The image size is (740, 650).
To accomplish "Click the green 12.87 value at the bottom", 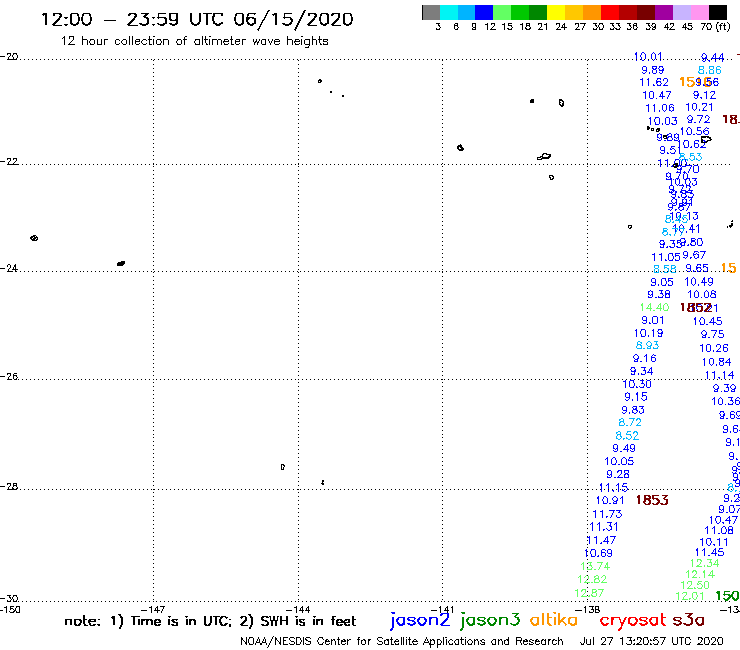I will pos(589,593).
